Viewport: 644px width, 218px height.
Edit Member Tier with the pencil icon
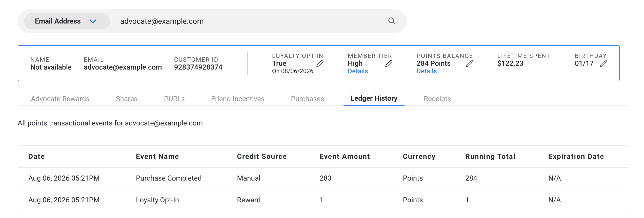click(x=389, y=63)
